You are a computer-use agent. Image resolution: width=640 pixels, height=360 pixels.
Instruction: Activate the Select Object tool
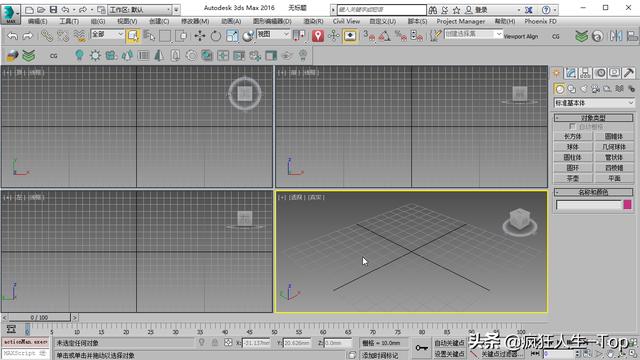coord(133,36)
